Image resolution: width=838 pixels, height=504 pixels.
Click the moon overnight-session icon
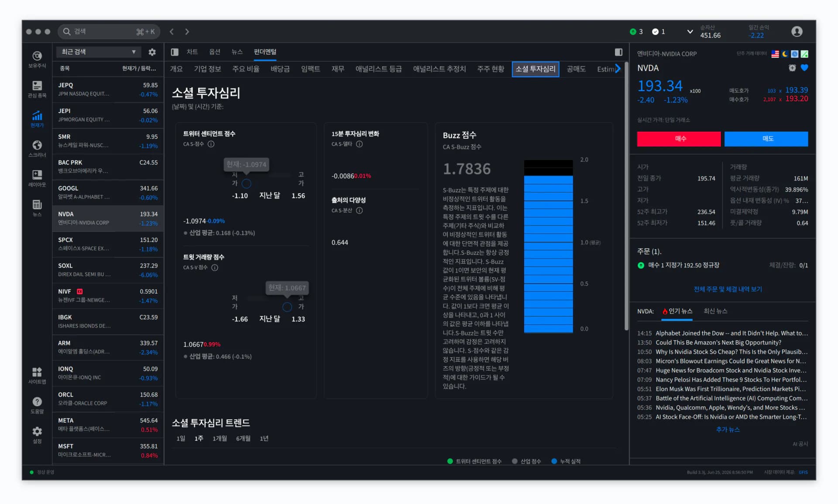click(x=785, y=54)
